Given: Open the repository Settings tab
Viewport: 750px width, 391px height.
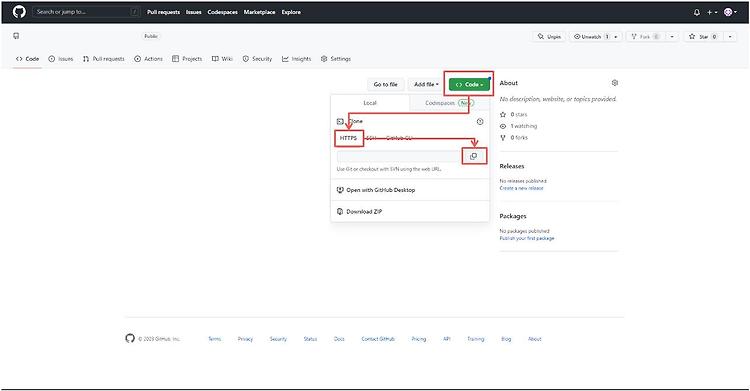Looking at the screenshot, I should [336, 59].
